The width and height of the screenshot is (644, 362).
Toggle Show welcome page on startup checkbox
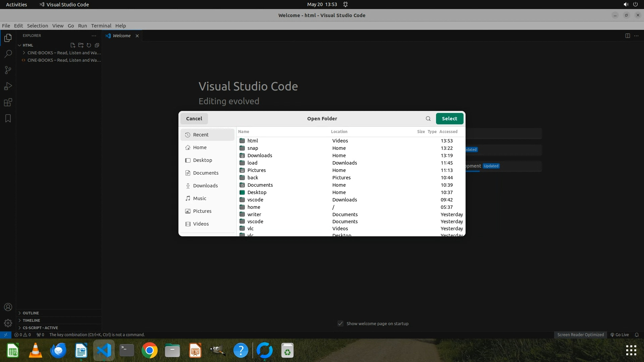(340, 324)
